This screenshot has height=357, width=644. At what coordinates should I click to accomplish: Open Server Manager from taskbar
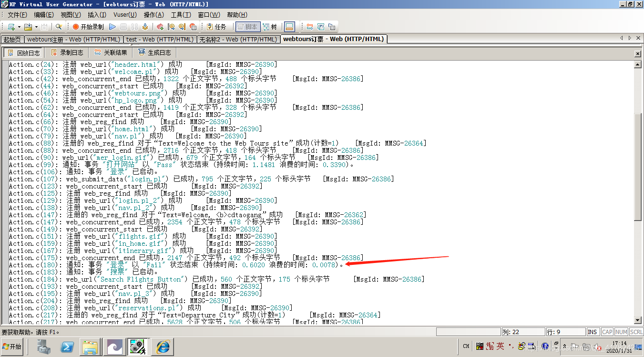pos(44,346)
